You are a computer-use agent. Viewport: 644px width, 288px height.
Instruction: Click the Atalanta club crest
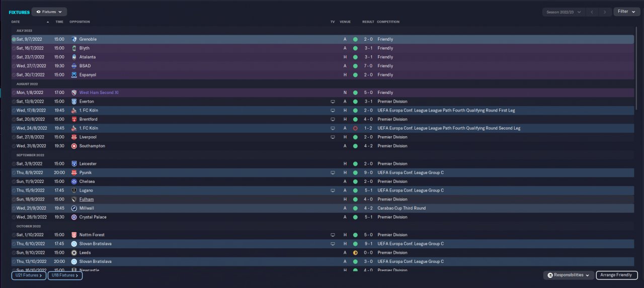point(74,57)
